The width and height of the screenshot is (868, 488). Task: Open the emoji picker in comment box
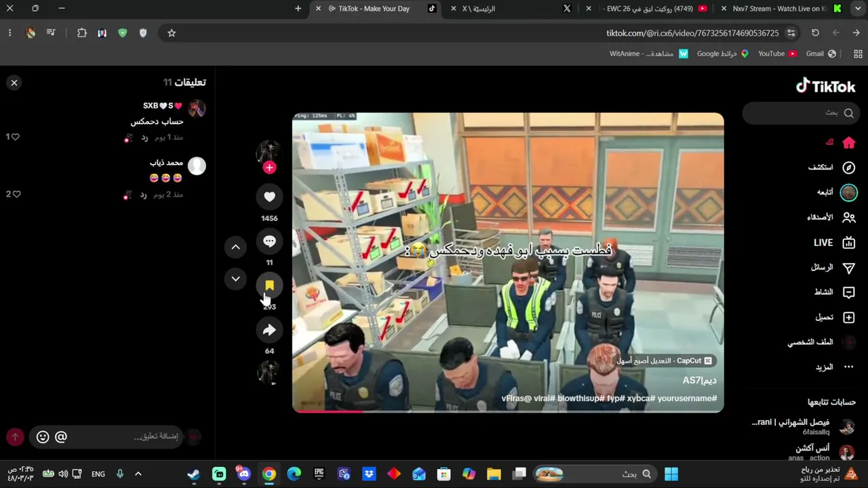click(43, 437)
